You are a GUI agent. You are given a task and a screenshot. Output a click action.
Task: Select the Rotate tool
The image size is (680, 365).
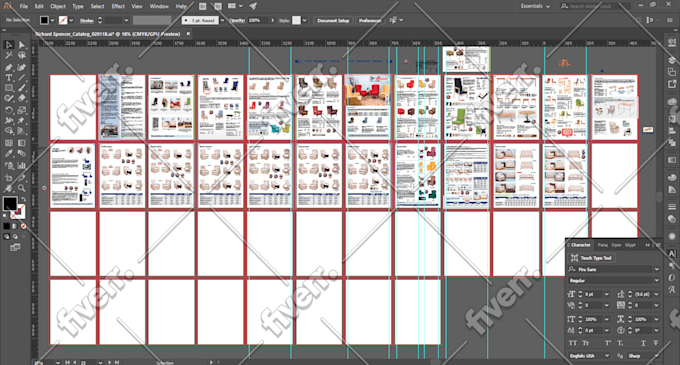(x=9, y=110)
